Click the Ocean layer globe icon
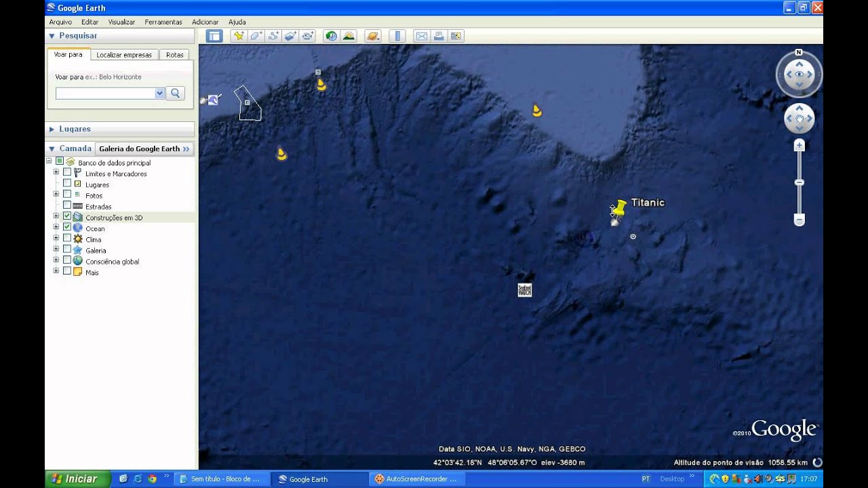Viewport: 868px width, 488px height. point(77,228)
